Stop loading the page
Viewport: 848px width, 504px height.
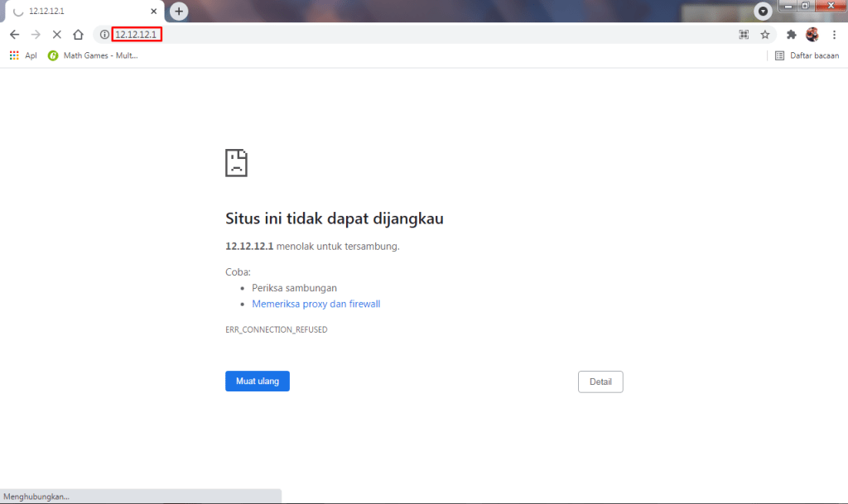pos(56,35)
